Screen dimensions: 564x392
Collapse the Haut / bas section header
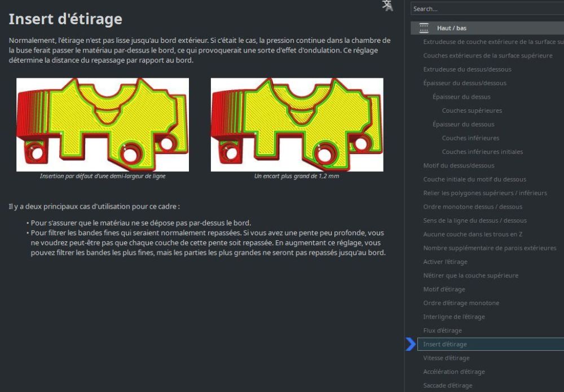pyautogui.click(x=487, y=28)
